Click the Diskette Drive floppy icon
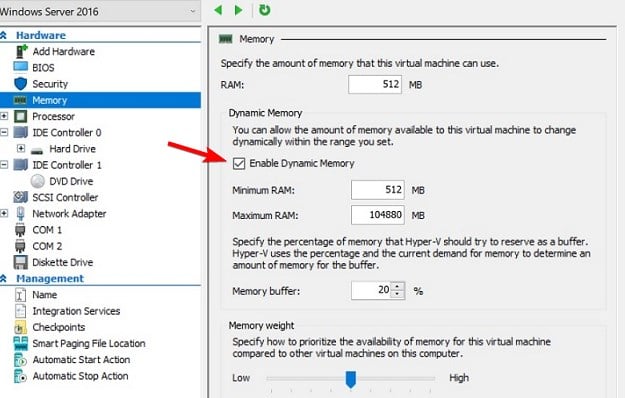The width and height of the screenshot is (625, 398). 20,262
